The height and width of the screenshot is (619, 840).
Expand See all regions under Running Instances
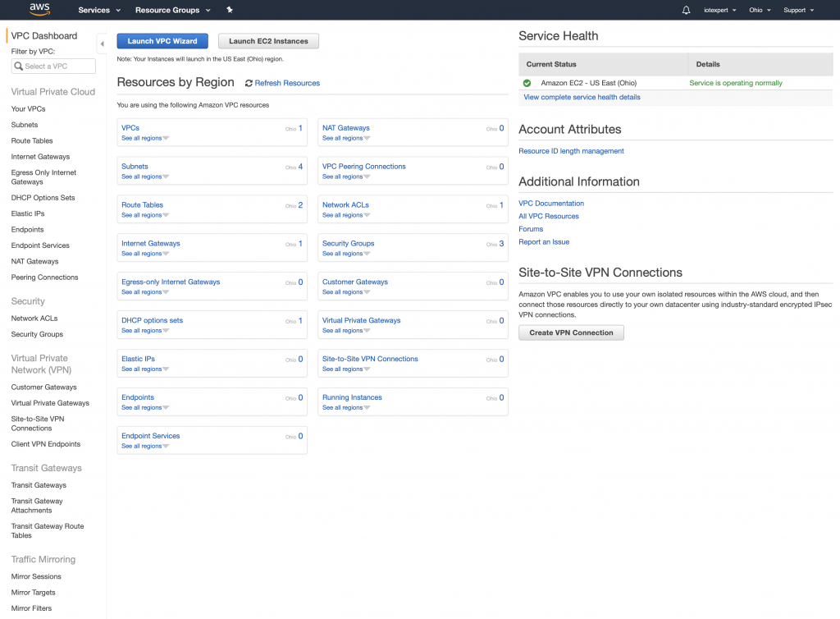pos(345,408)
